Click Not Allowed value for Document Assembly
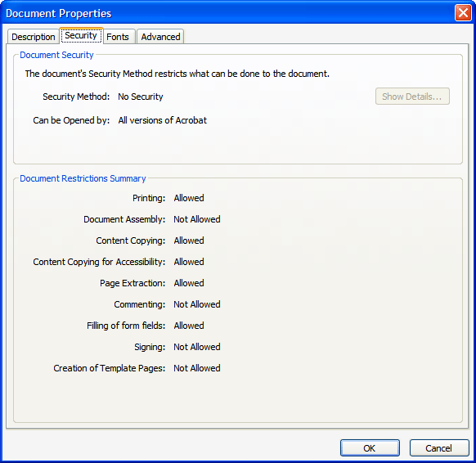 pos(197,219)
